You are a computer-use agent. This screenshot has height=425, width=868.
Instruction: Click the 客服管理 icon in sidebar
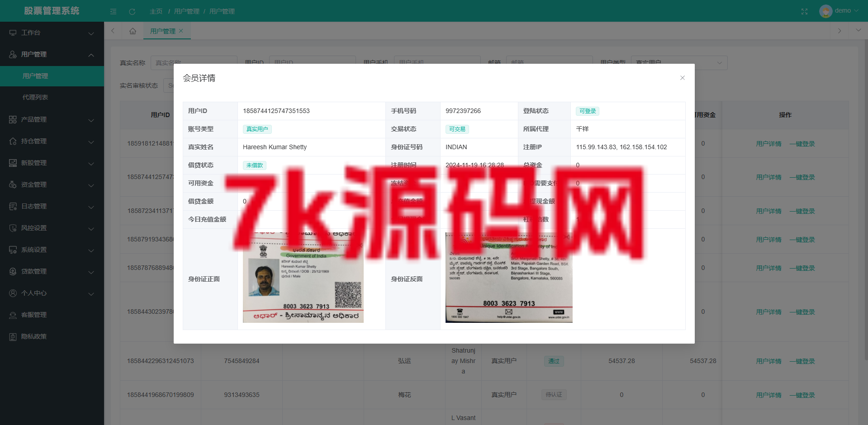pos(13,315)
